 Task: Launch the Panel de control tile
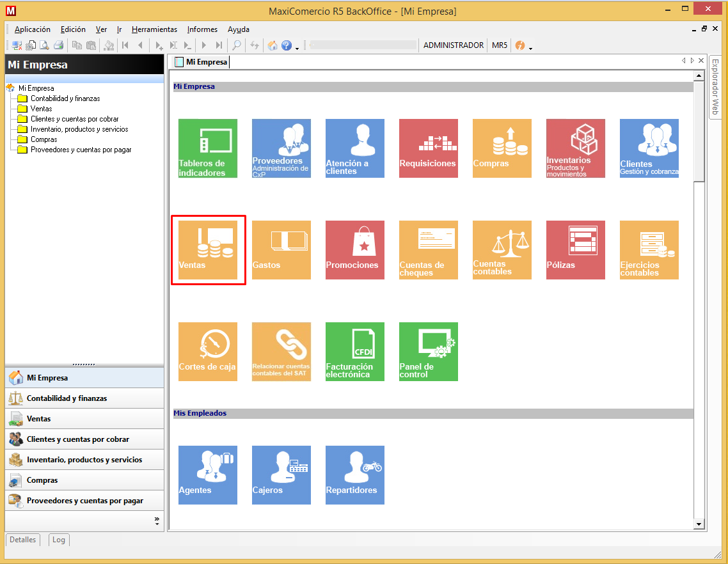point(429,352)
